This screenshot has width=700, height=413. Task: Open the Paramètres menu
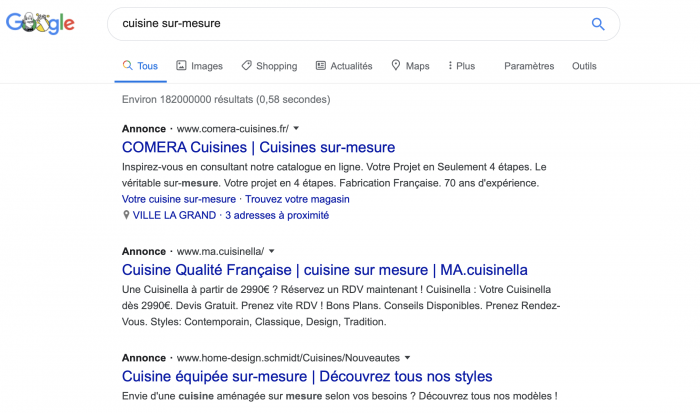pos(529,66)
